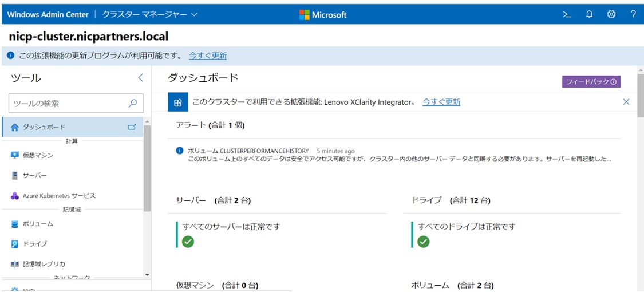Open 記憶域レプリカ in the sidebar
The height and width of the screenshot is (292, 644).
point(44,264)
